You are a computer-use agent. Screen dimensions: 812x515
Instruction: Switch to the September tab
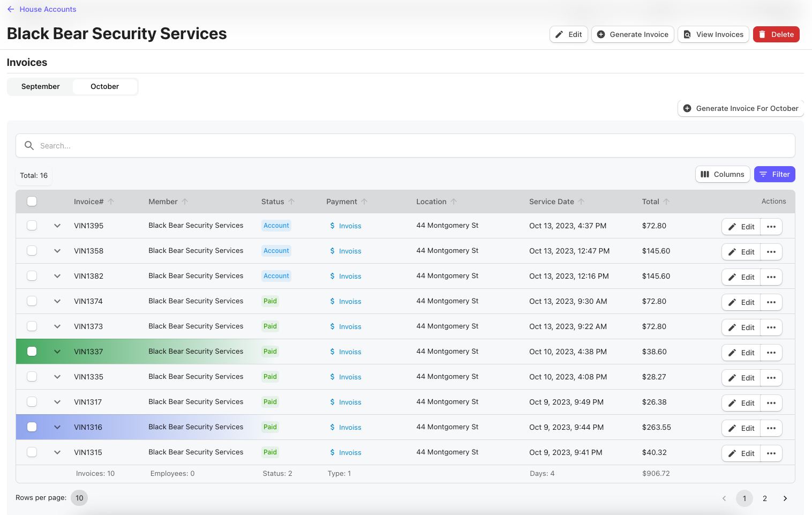coord(40,86)
